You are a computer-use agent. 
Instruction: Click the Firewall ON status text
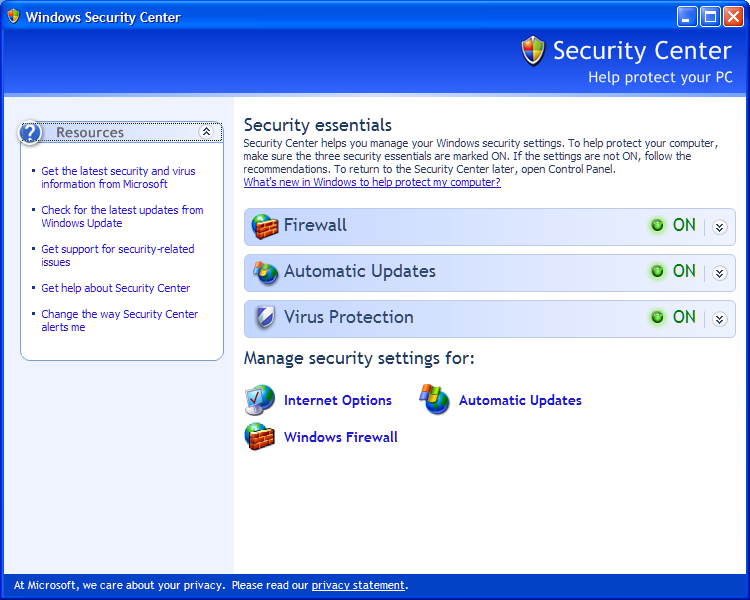click(684, 225)
